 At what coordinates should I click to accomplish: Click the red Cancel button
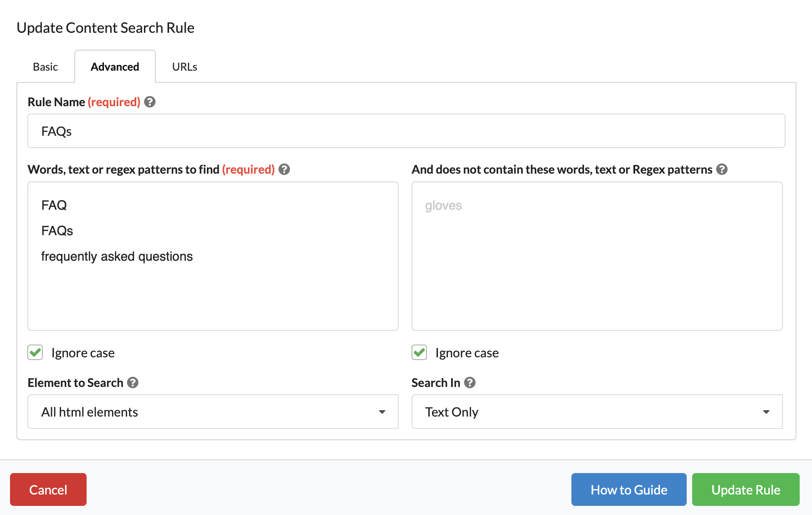pyautogui.click(x=48, y=489)
